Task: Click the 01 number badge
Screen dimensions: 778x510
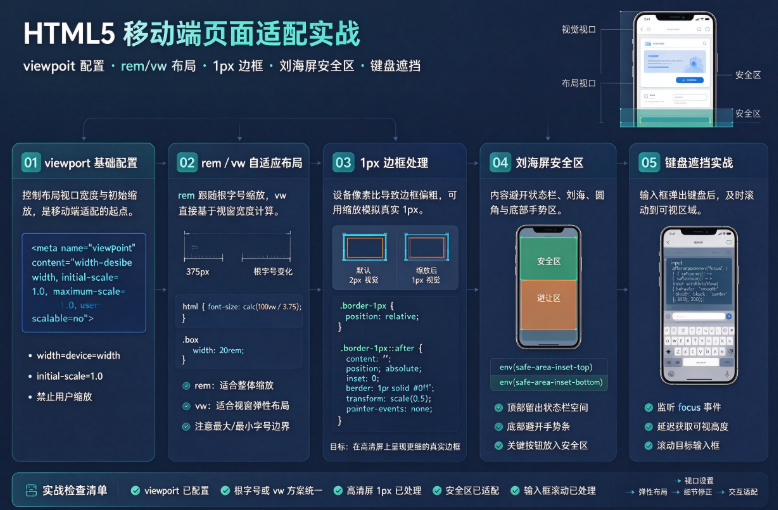Action: [31, 163]
